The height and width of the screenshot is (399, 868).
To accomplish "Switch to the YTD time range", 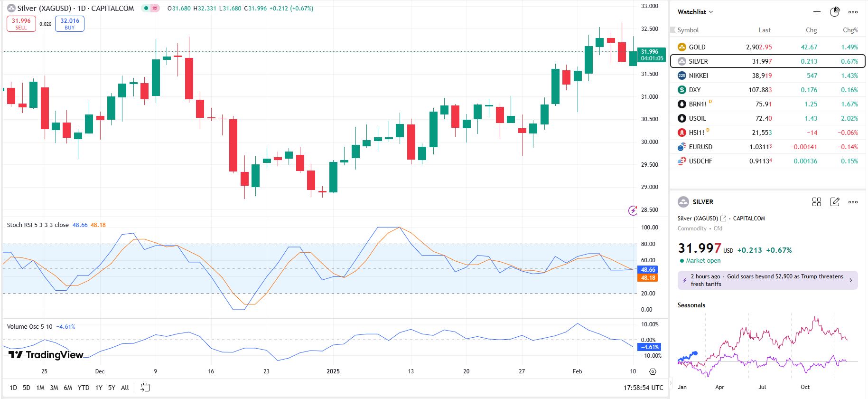I will (84, 388).
